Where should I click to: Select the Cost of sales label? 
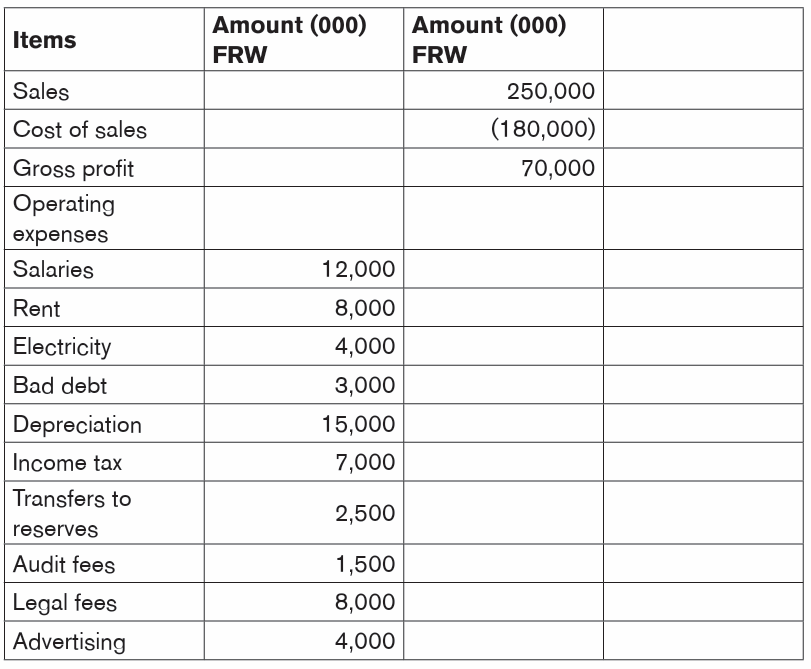point(80,129)
